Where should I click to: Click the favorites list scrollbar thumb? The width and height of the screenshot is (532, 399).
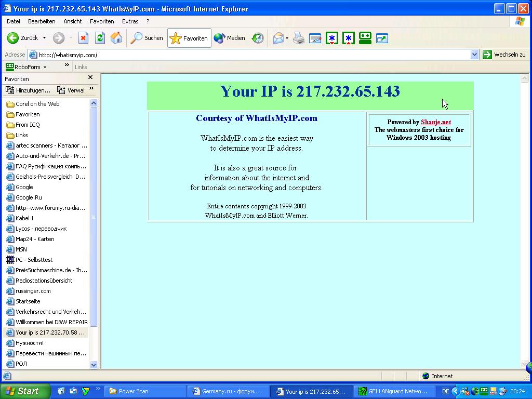pyautogui.click(x=94, y=217)
